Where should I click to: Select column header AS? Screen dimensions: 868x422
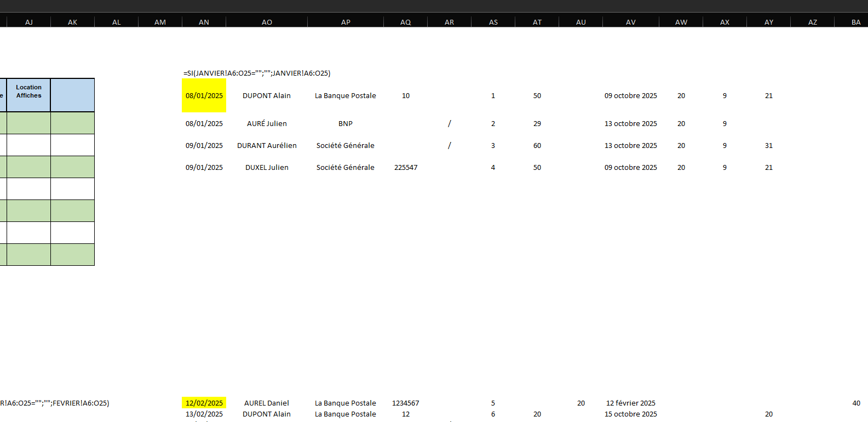[493, 22]
